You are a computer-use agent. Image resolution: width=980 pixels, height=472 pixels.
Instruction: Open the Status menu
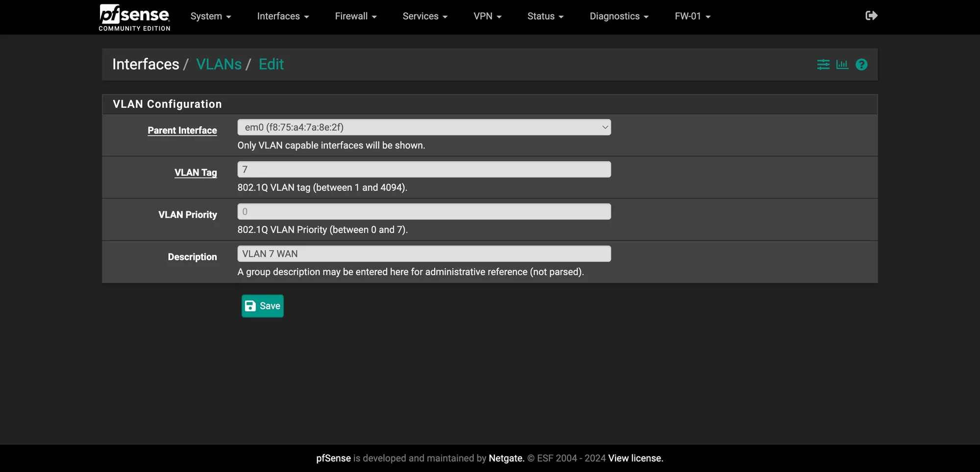pyautogui.click(x=545, y=16)
